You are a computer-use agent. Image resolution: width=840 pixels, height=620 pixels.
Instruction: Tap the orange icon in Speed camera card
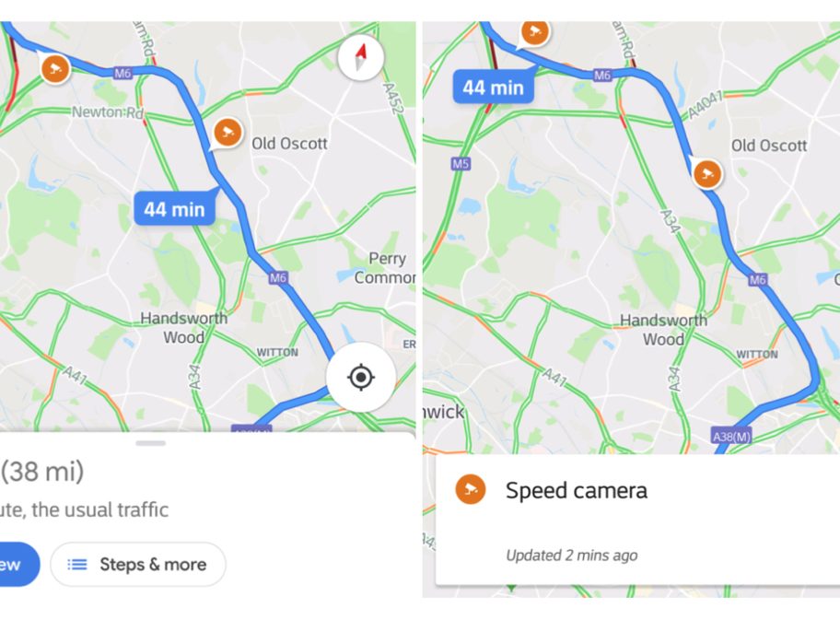coord(471,489)
